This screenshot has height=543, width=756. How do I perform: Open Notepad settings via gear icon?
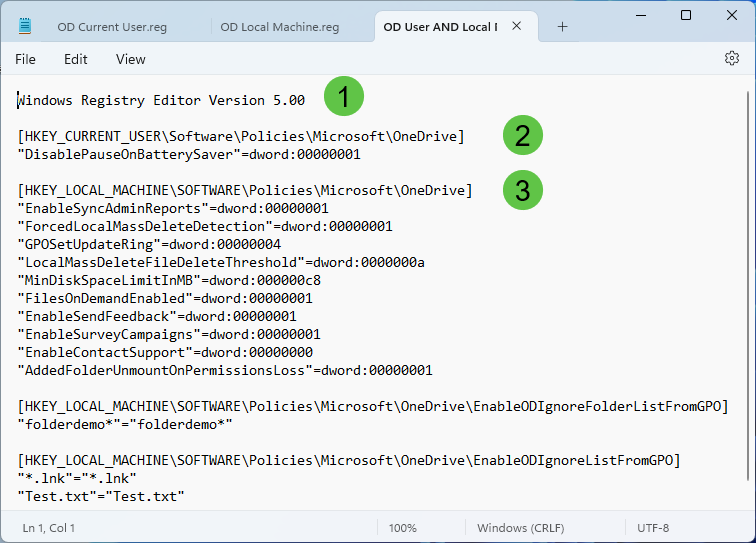coord(731,59)
